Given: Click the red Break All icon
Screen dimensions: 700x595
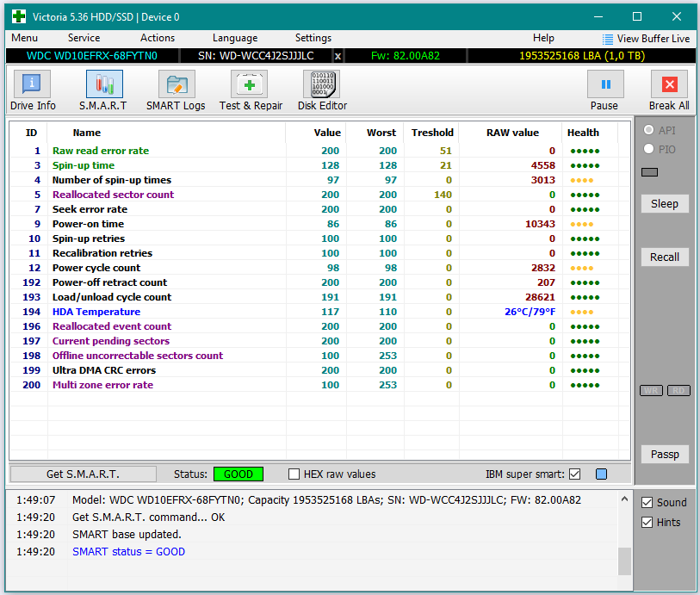Looking at the screenshot, I should point(669,90).
